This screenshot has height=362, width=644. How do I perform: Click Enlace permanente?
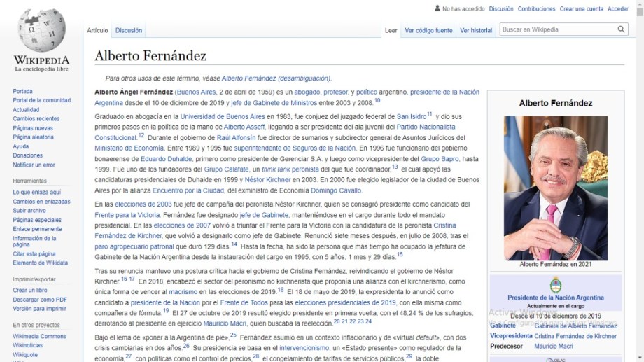(x=37, y=229)
